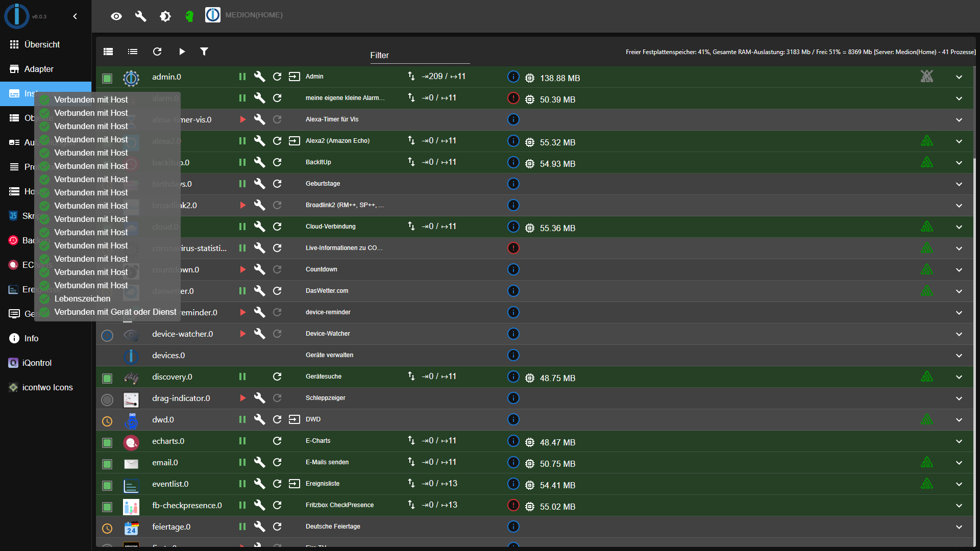Pause the fb-checkpresence.0 instance
980x551 pixels.
pos(242,505)
